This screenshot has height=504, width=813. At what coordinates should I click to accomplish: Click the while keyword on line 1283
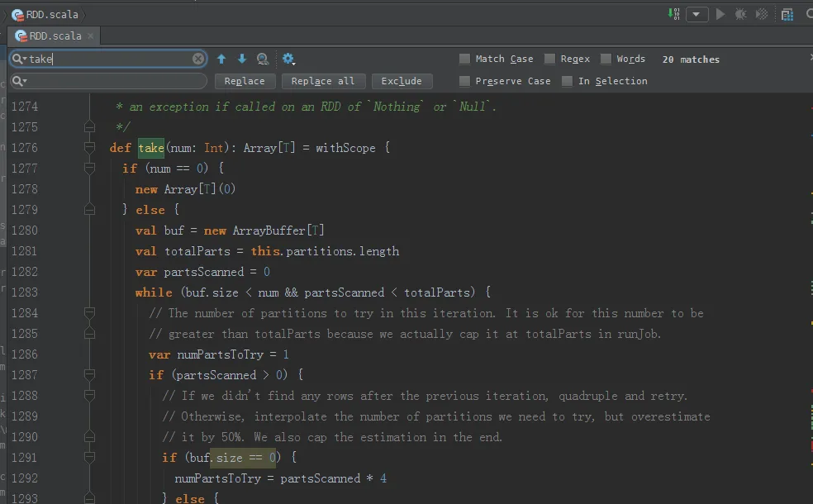click(x=154, y=292)
